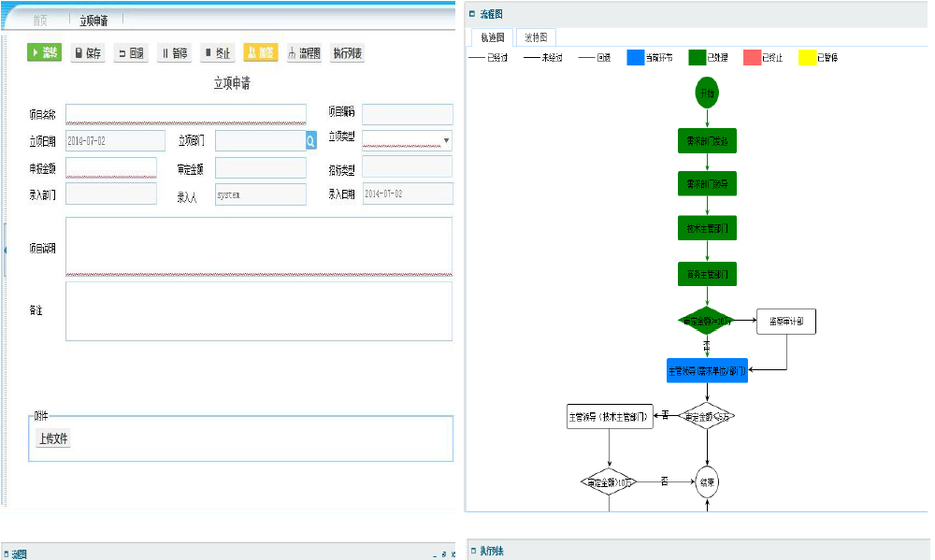Click the 立项部门 search magnifier icon

pyautogui.click(x=311, y=141)
